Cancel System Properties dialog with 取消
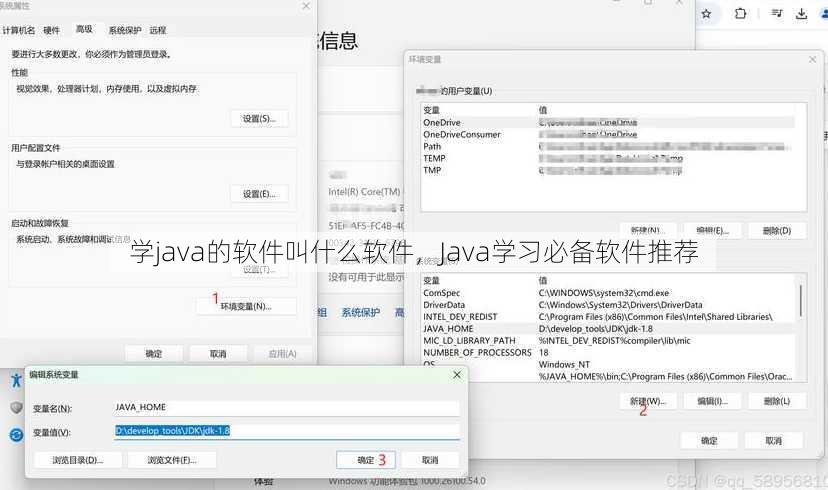Viewport: 828px width, 490px height. [218, 354]
